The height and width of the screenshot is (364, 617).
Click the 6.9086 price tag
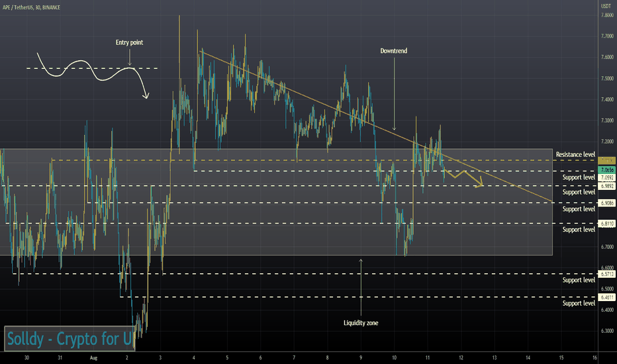606,203
